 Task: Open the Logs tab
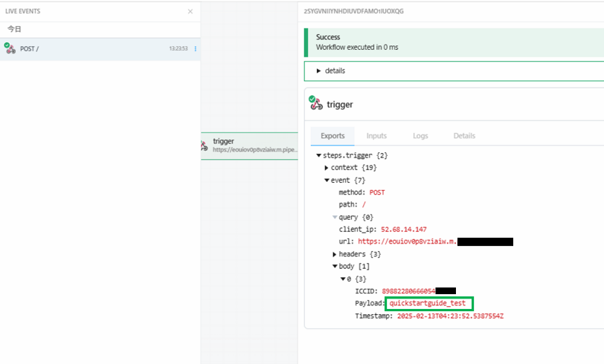click(420, 136)
